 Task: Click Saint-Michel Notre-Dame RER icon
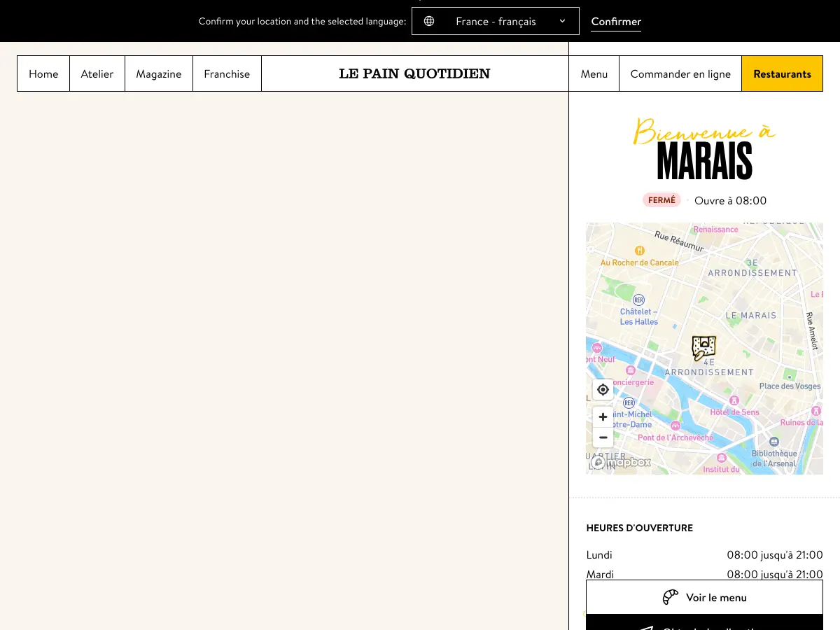point(629,402)
